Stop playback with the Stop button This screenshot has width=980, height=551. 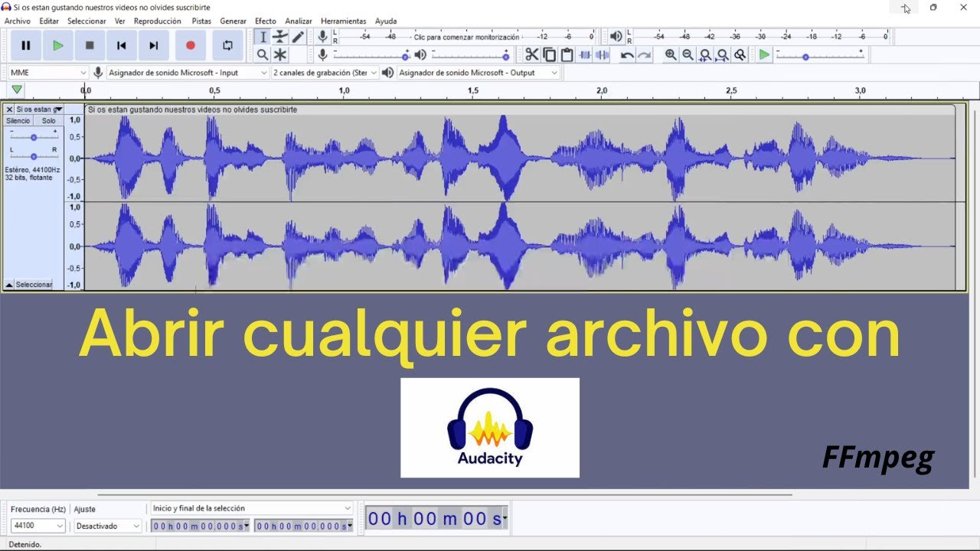pos(90,45)
